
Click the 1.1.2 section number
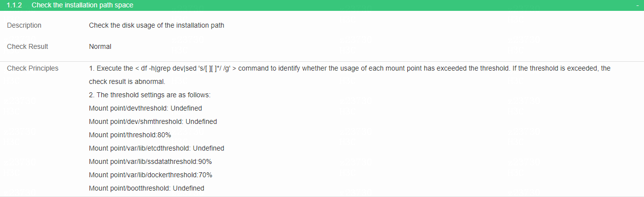click(x=15, y=5)
